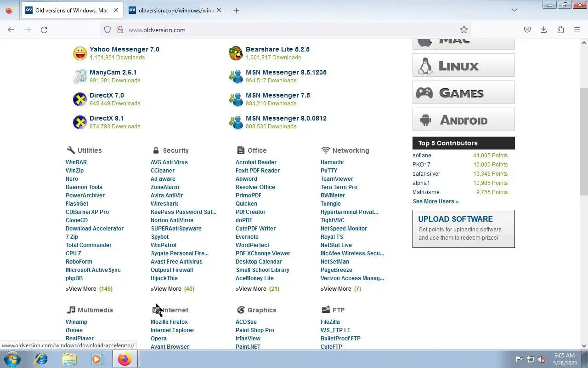Close the Old versions of Windows tab
The height and width of the screenshot is (368, 588).
tap(115, 10)
